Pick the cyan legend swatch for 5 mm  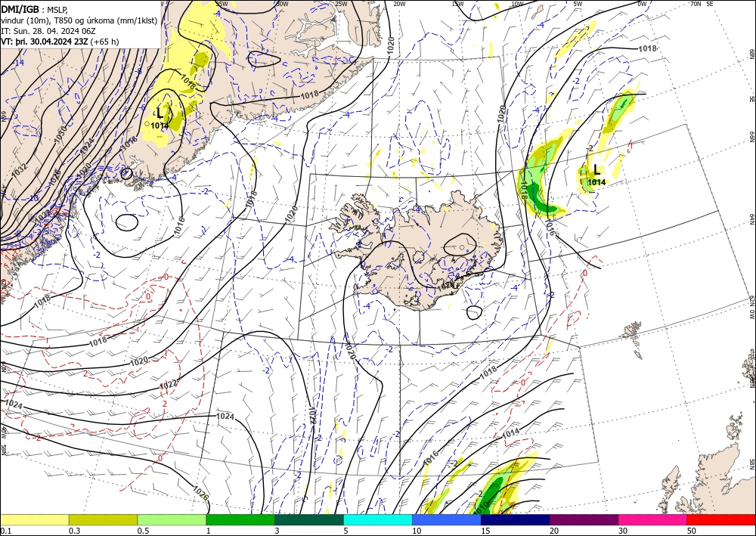[378, 519]
